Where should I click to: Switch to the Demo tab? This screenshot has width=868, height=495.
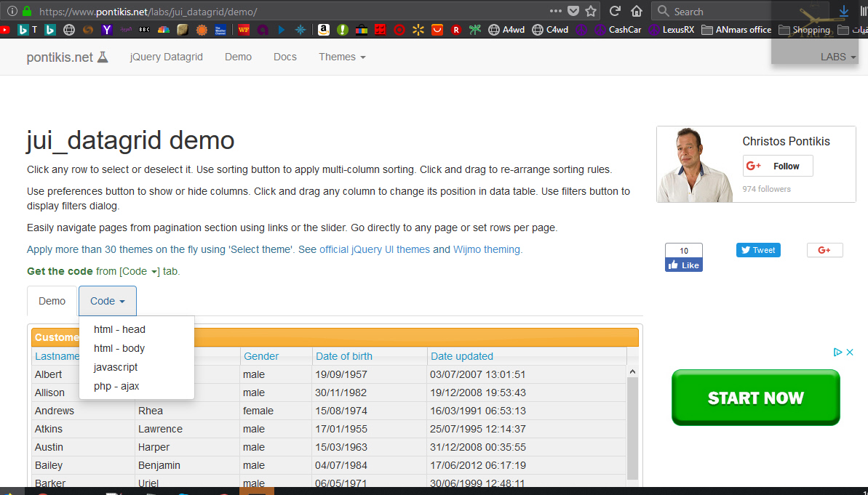[52, 301]
